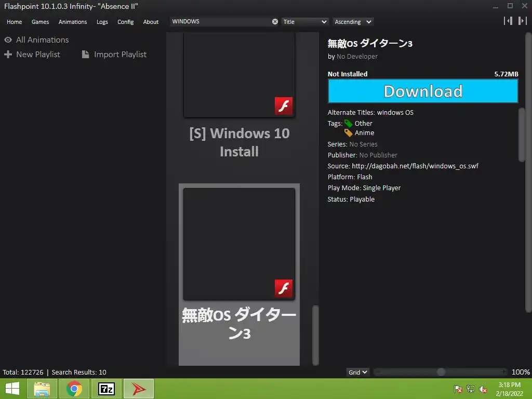Click the muted volume tray icon
This screenshot has height=399, width=532.
(483, 389)
